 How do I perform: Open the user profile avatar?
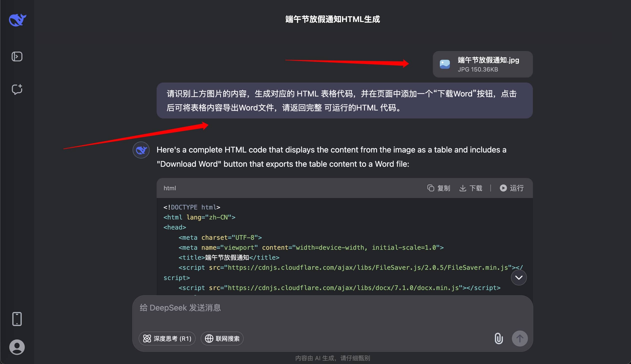(x=17, y=347)
